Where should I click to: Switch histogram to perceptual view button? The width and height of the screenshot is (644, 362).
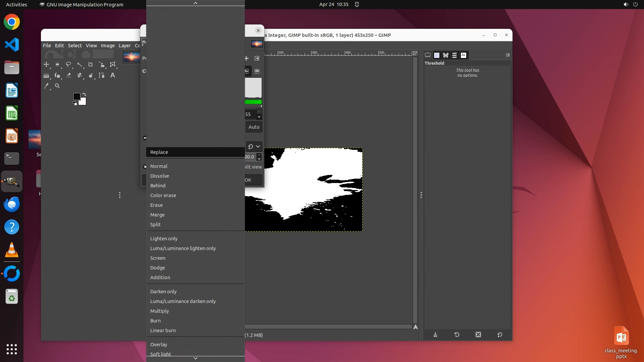(257, 71)
